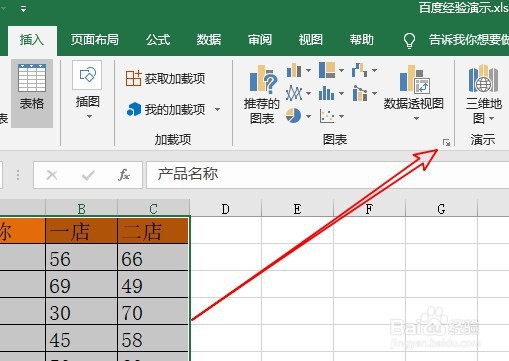
Task: Select column D header
Action: pyautogui.click(x=226, y=209)
